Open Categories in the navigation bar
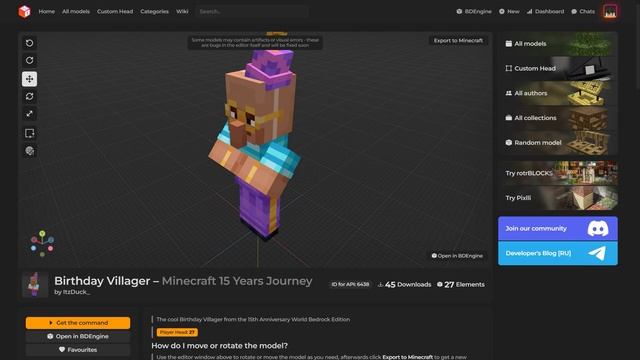This screenshot has height=360, width=640. click(x=154, y=11)
